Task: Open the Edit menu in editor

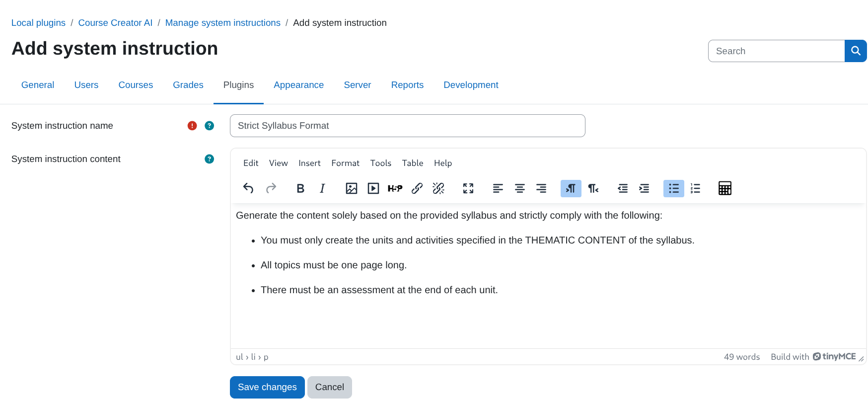Action: [x=251, y=163]
